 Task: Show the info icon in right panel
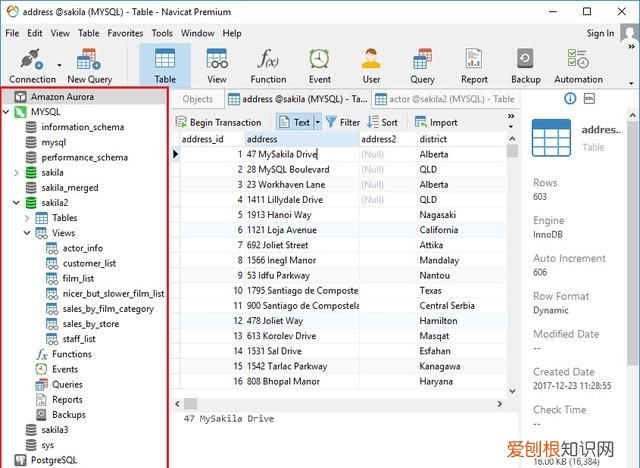point(571,98)
